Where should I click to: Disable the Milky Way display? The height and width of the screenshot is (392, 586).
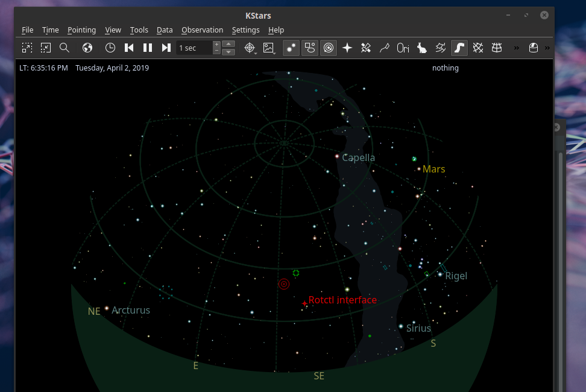pos(459,48)
